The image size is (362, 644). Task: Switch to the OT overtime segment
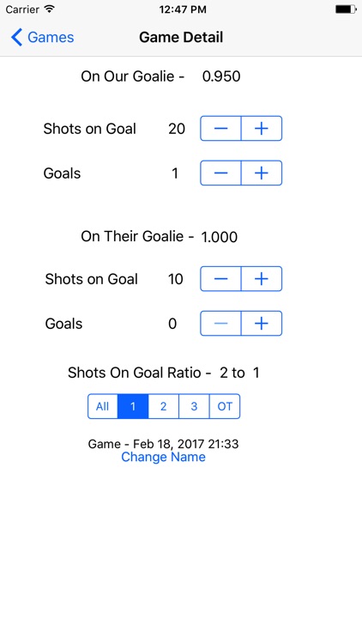pos(225,407)
